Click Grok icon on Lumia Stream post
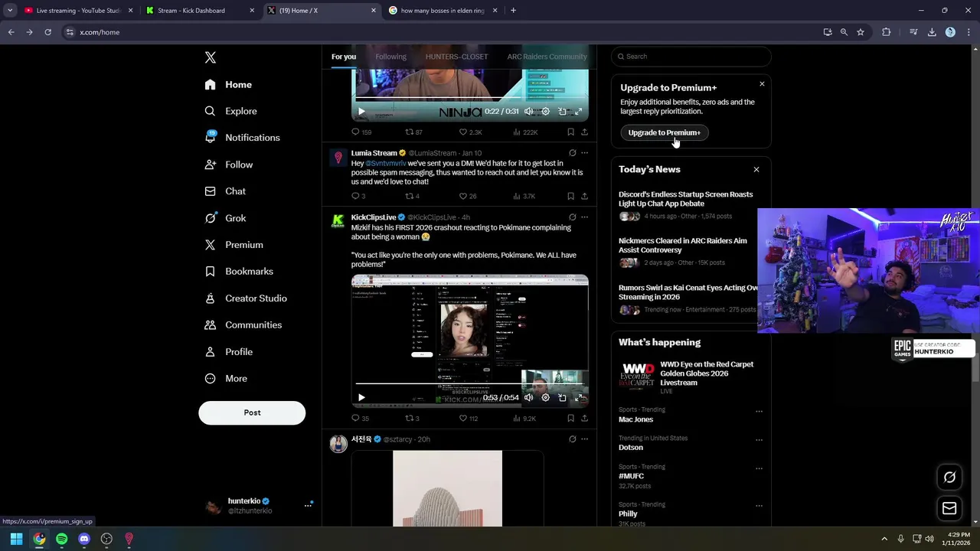The height and width of the screenshot is (551, 980). click(572, 153)
